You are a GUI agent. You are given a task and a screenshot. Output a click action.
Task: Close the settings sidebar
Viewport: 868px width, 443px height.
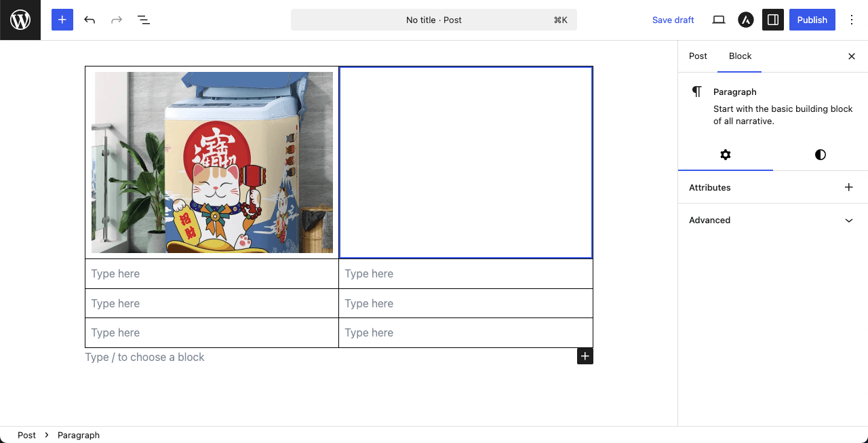click(852, 56)
